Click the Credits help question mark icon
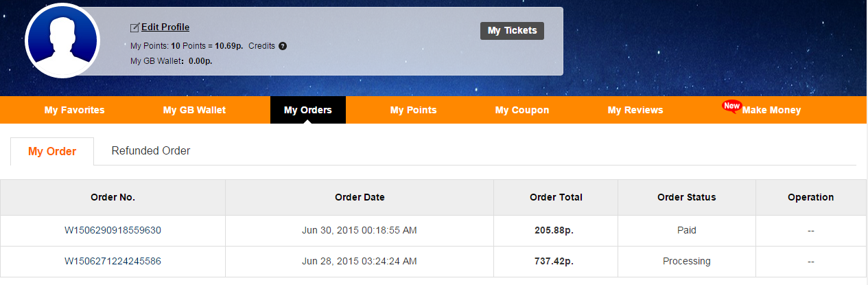The height and width of the screenshot is (285, 868). click(x=283, y=46)
